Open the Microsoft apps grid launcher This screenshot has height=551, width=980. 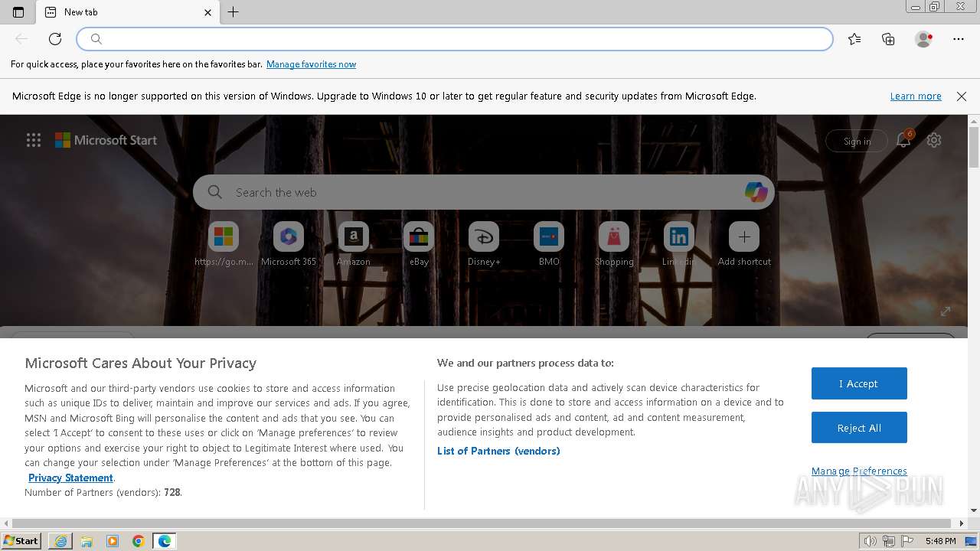point(34,140)
